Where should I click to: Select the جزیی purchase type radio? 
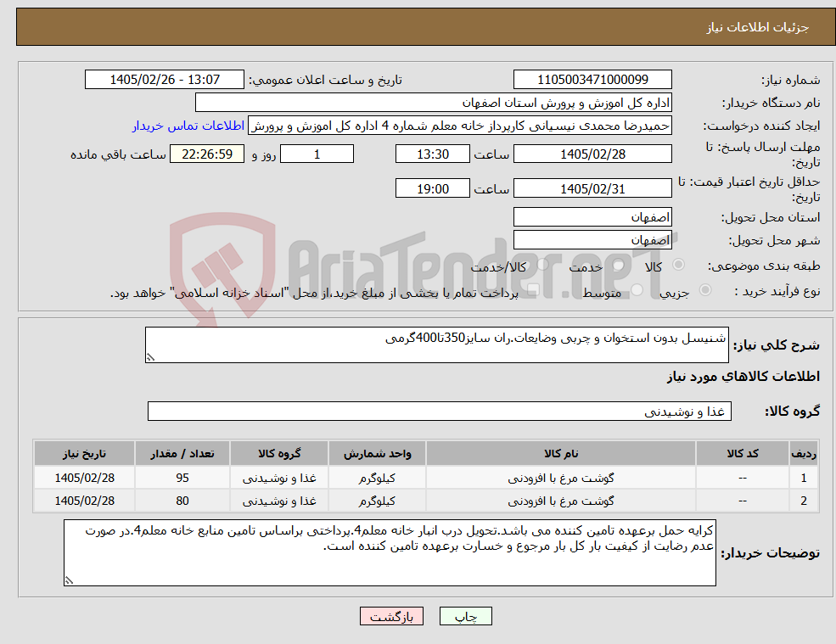click(704, 290)
